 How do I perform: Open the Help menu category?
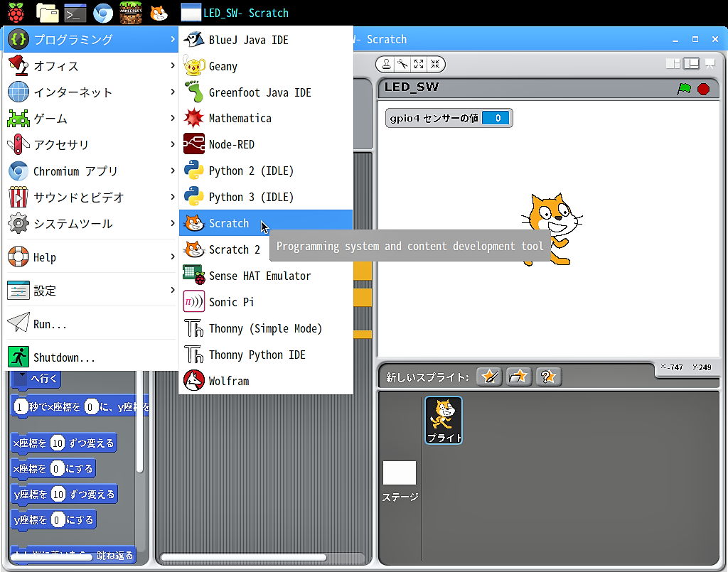coord(92,257)
